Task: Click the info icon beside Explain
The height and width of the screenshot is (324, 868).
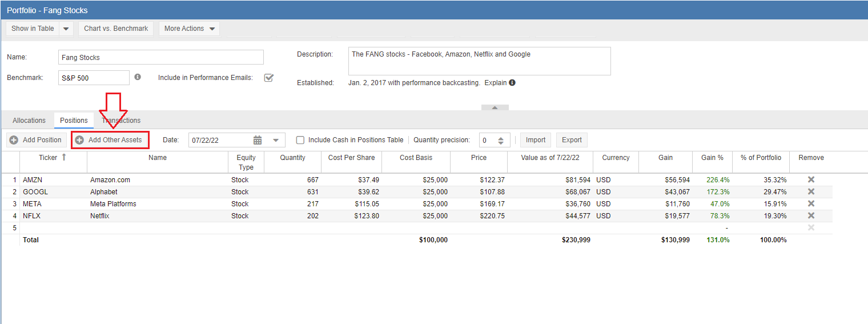Action: tap(512, 82)
